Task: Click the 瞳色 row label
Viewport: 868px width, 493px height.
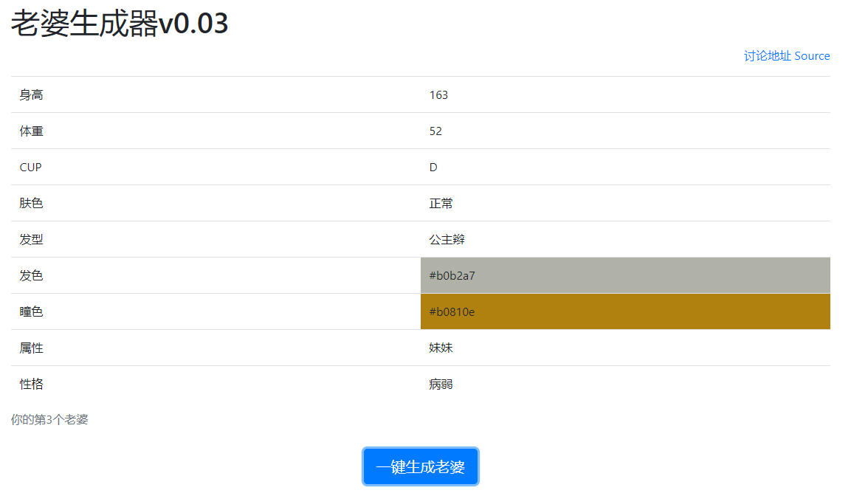Action: (31, 311)
